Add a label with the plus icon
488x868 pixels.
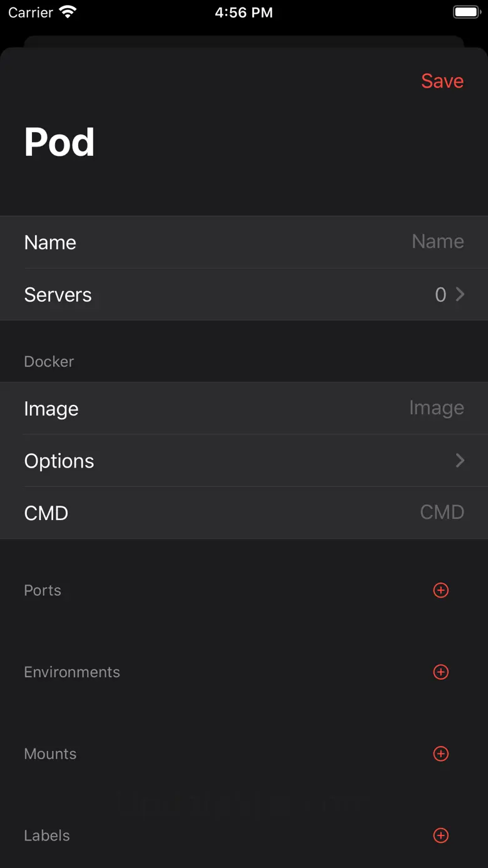(x=441, y=835)
